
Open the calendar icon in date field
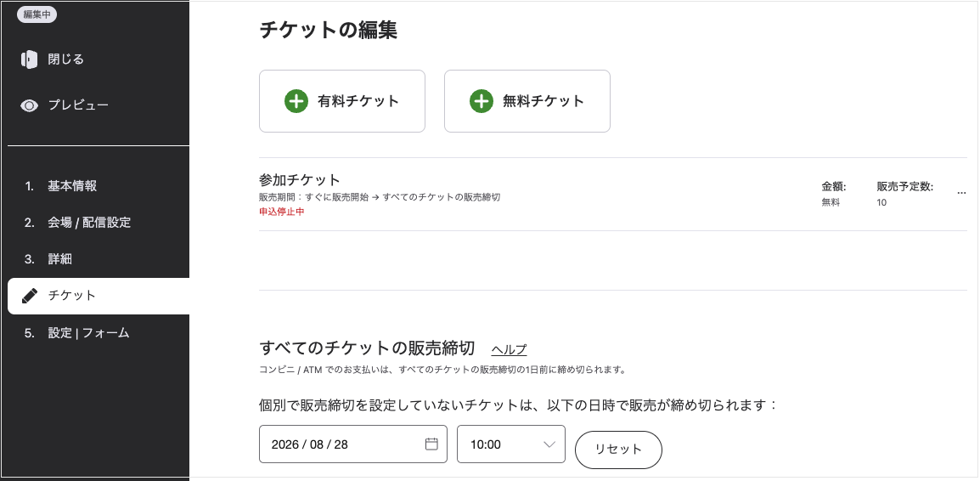[x=431, y=444]
